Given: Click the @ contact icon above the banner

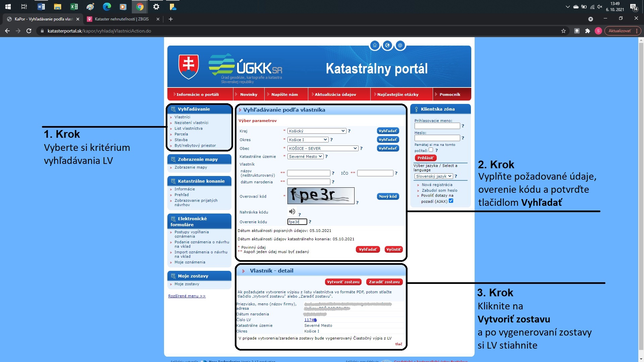Looking at the screenshot, I should (x=400, y=45).
